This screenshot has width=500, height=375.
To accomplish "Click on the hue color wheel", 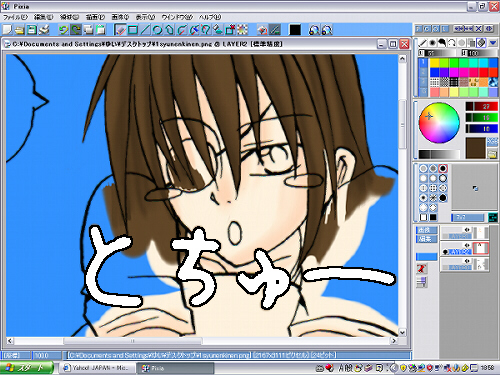I will (439, 123).
